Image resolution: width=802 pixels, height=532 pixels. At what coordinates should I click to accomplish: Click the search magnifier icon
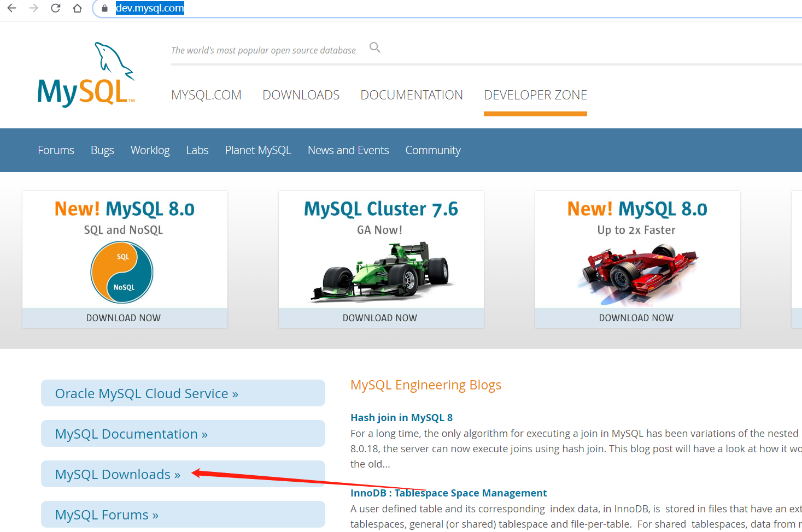click(x=374, y=47)
